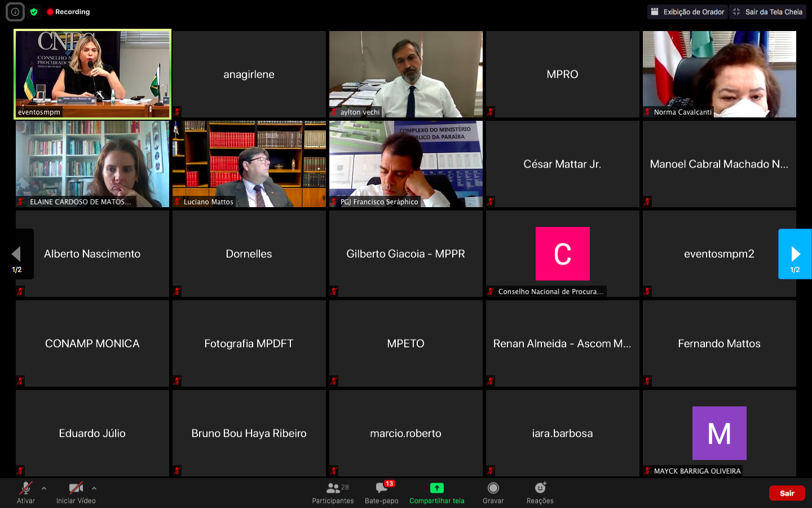The width and height of the screenshot is (812, 508).
Task: Click the green encryption shield icon
Action: pos(34,12)
